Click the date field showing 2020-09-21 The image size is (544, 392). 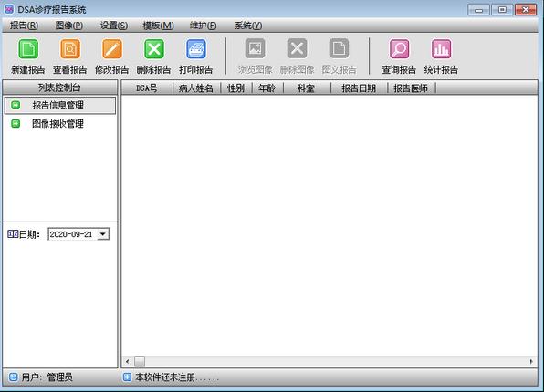point(78,234)
